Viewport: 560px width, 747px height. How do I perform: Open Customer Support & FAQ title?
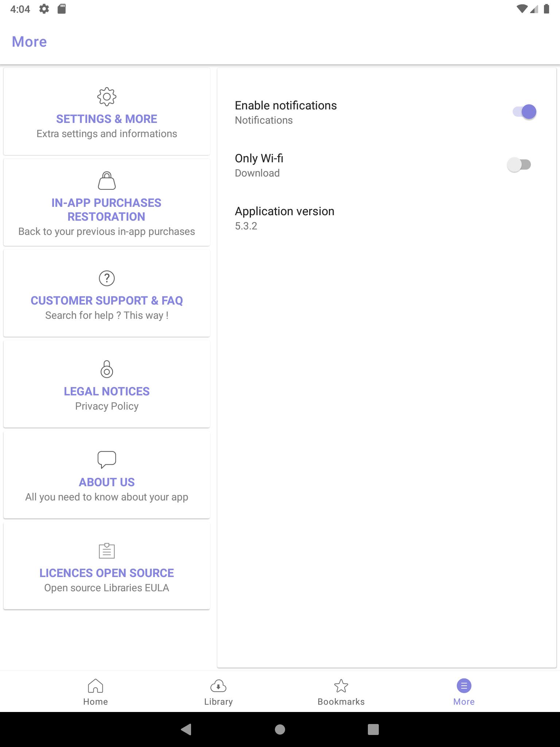click(107, 301)
